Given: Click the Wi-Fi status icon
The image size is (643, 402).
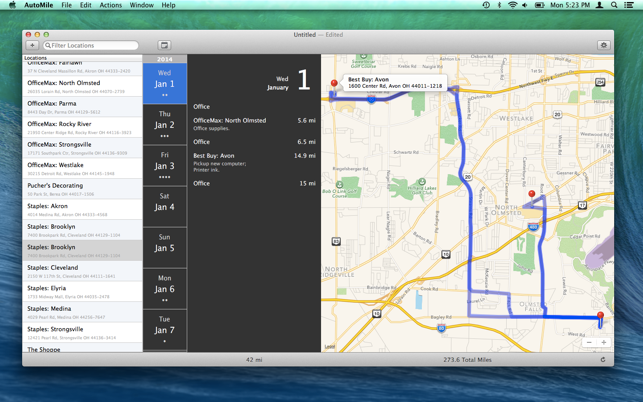Looking at the screenshot, I should tap(512, 5).
